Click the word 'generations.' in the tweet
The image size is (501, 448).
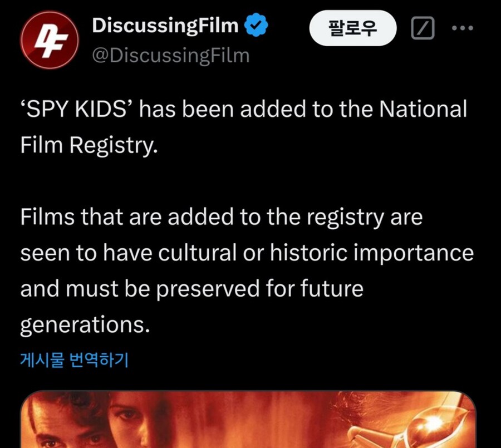tap(85, 325)
